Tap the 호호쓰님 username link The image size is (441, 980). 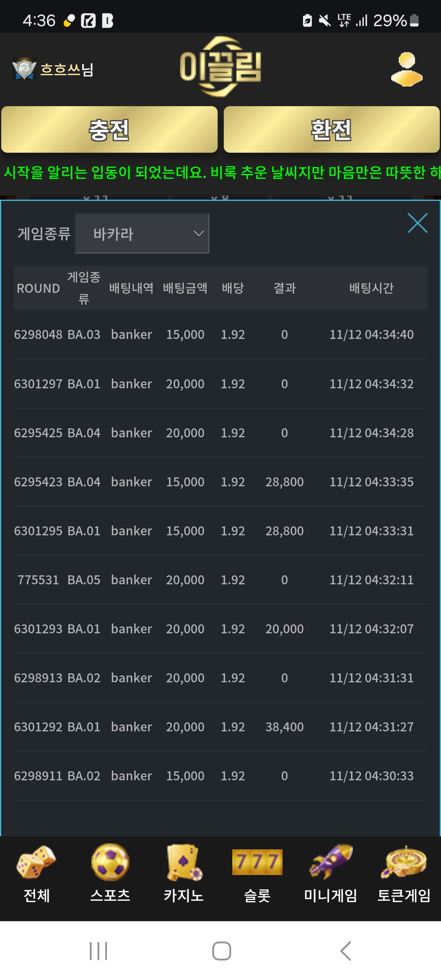point(67,69)
